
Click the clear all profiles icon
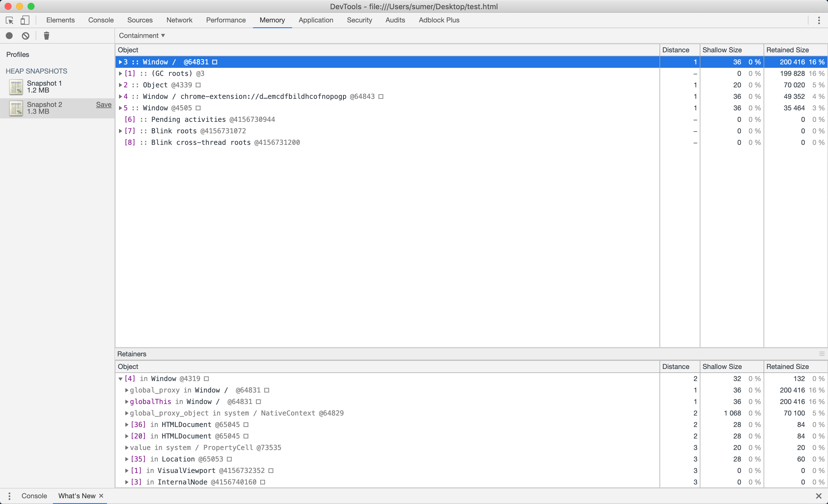tap(26, 36)
